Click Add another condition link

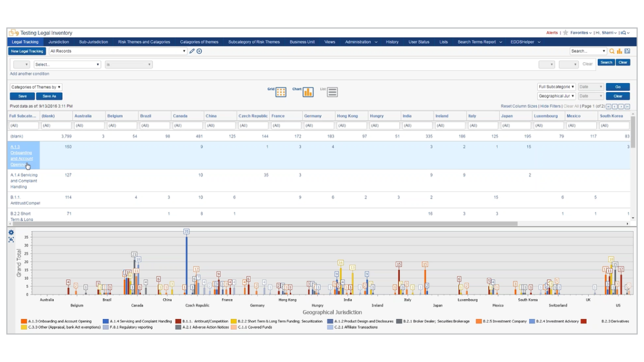point(30,74)
